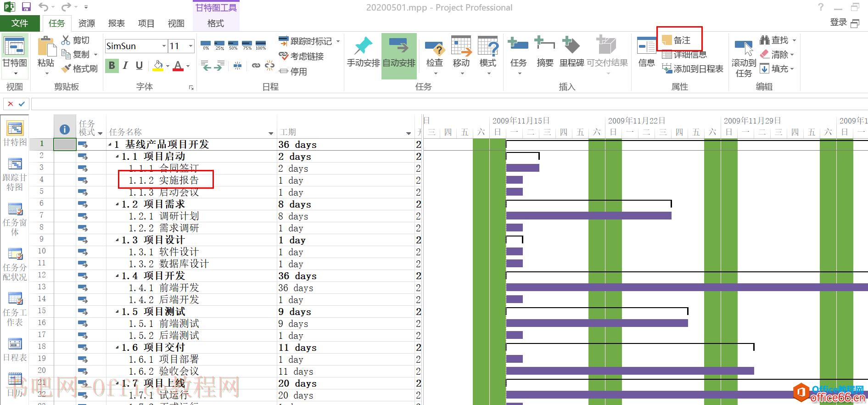Click Sign in (登录) link
Screen dimensions: 868x405
[838, 22]
